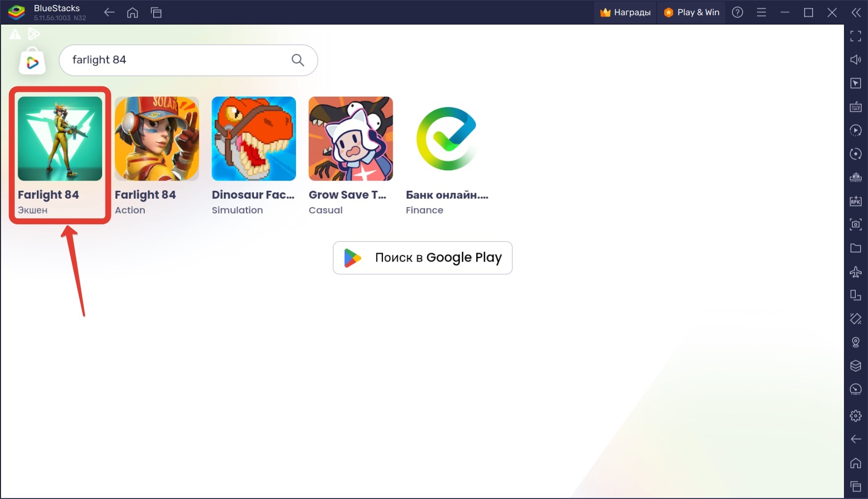The width and height of the screenshot is (868, 499).
Task: Minimize the BlueStacks window
Action: click(x=785, y=12)
